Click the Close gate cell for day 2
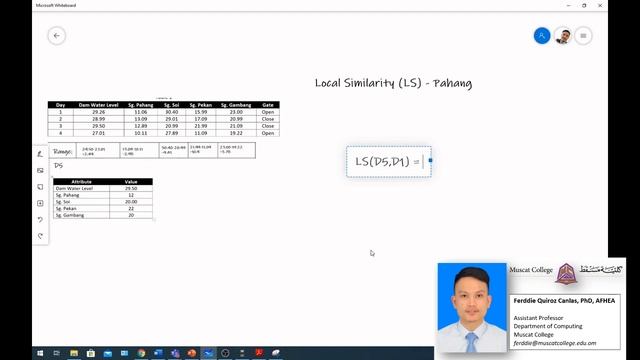Viewport: 640px width, 360px height. click(268, 119)
